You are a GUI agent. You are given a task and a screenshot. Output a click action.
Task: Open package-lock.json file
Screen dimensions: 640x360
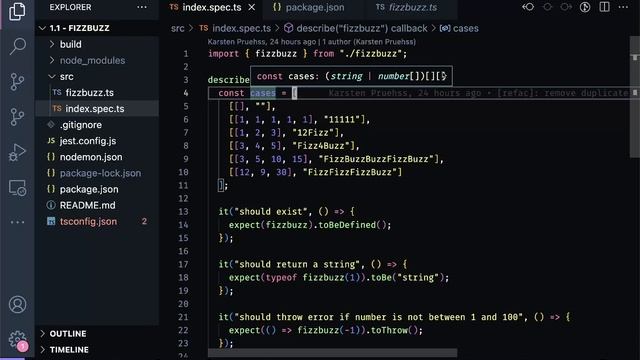pyautogui.click(x=100, y=173)
